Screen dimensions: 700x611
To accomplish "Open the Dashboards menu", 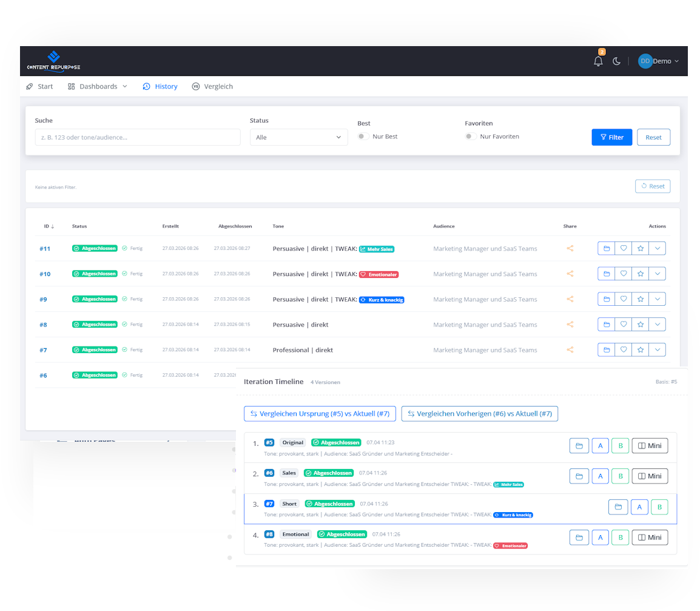I will pos(98,86).
